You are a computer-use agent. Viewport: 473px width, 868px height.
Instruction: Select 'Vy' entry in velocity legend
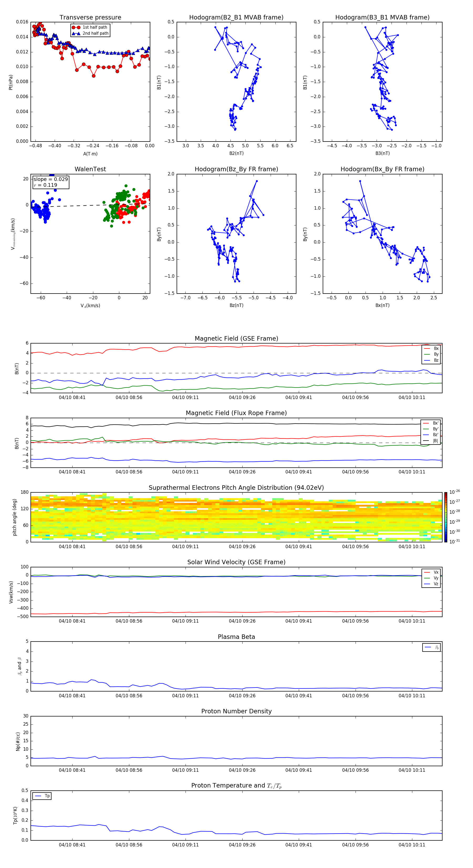(x=431, y=578)
